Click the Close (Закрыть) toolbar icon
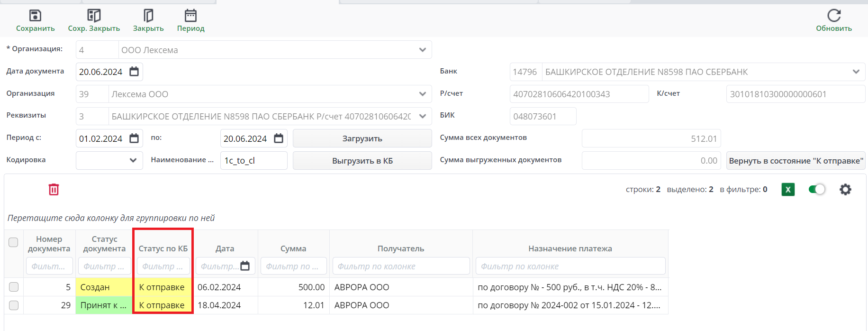This screenshot has height=331, width=868. [148, 16]
